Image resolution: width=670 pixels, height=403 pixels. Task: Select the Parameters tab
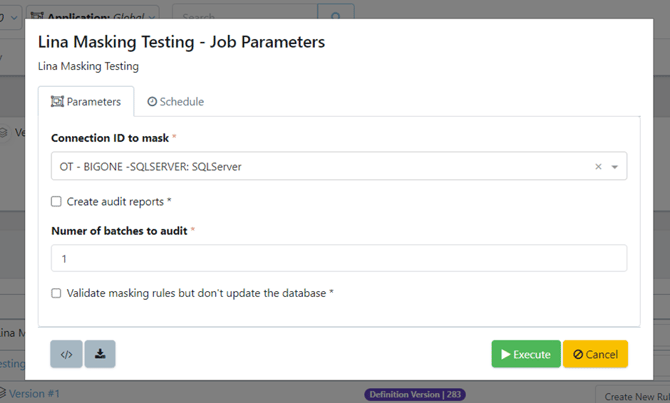[86, 101]
